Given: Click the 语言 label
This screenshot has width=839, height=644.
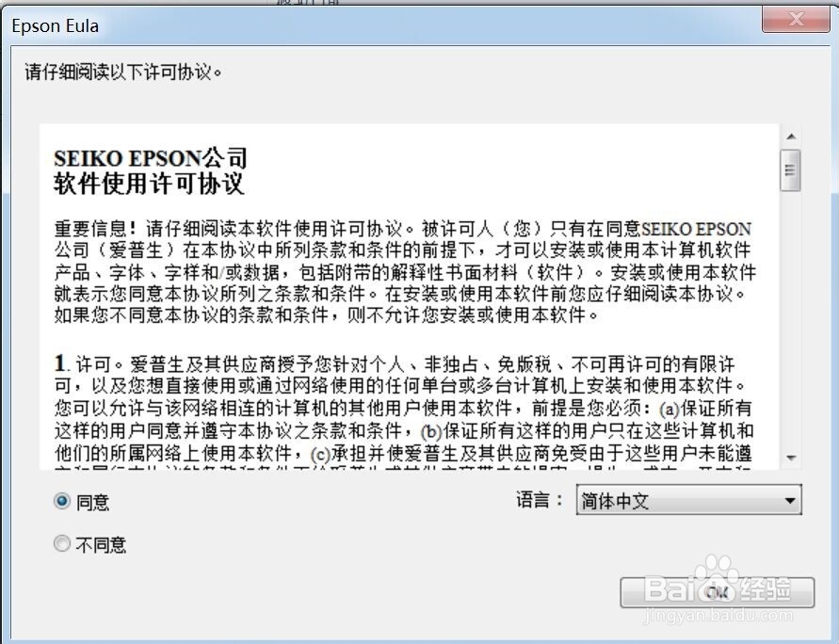Looking at the screenshot, I should click(539, 500).
